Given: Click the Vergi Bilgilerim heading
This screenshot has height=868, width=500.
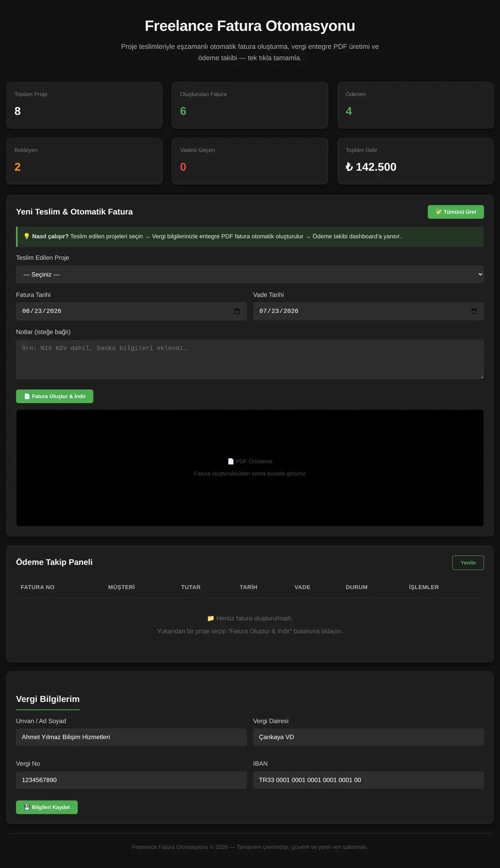Looking at the screenshot, I should [48, 699].
